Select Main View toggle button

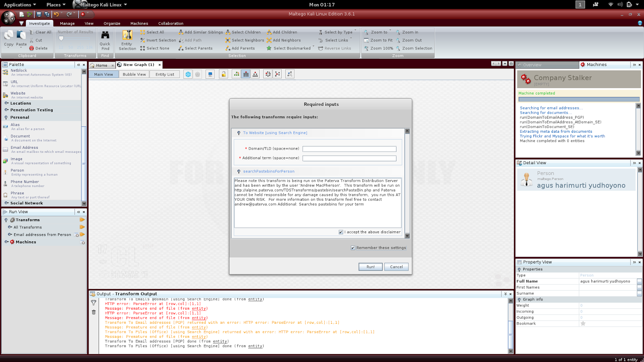point(103,74)
